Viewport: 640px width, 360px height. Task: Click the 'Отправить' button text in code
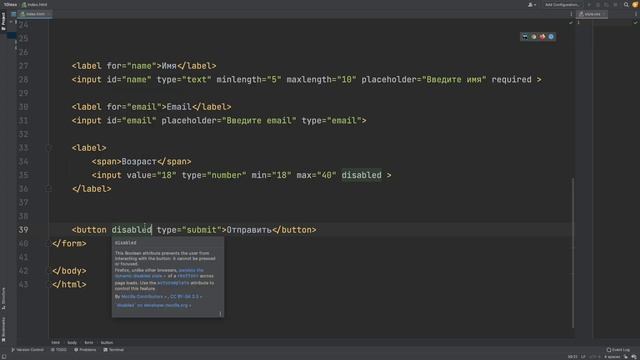249,230
